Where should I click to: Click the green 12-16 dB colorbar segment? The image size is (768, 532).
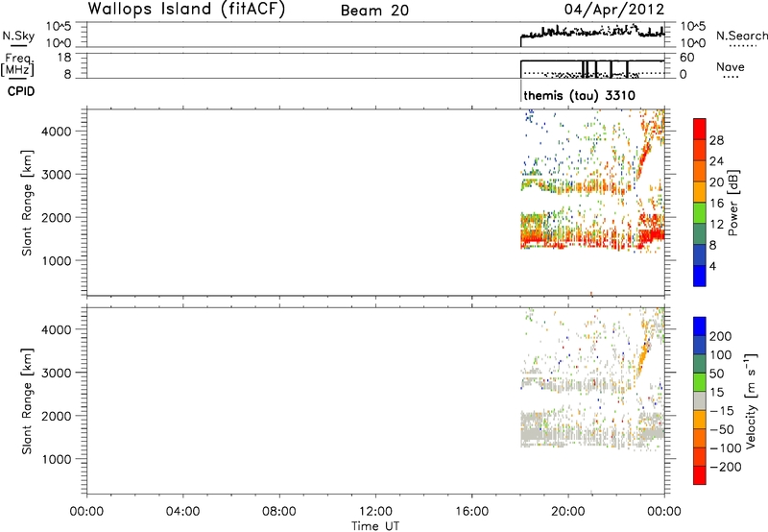click(x=700, y=213)
